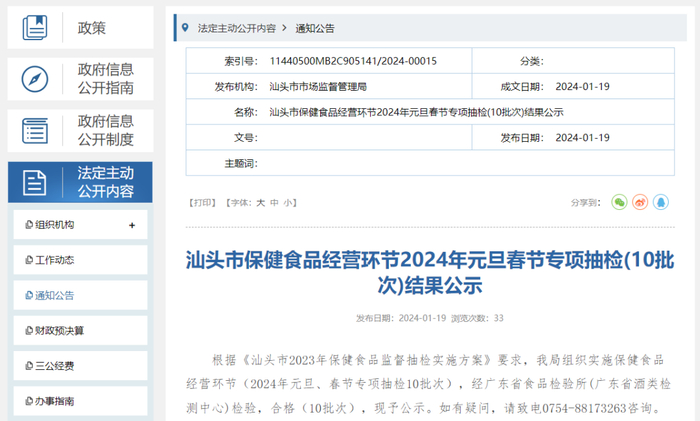
Task: Click the 【打印】 print link
Action: coord(202,203)
